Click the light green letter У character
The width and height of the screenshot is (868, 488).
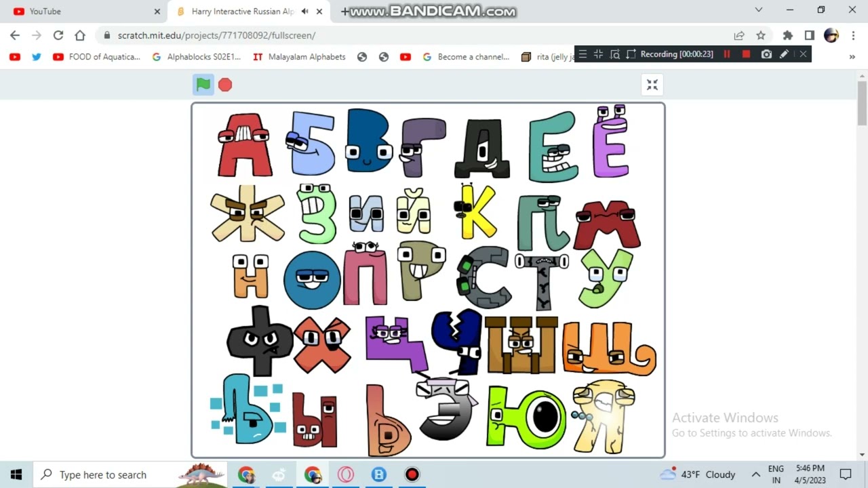tap(606, 278)
